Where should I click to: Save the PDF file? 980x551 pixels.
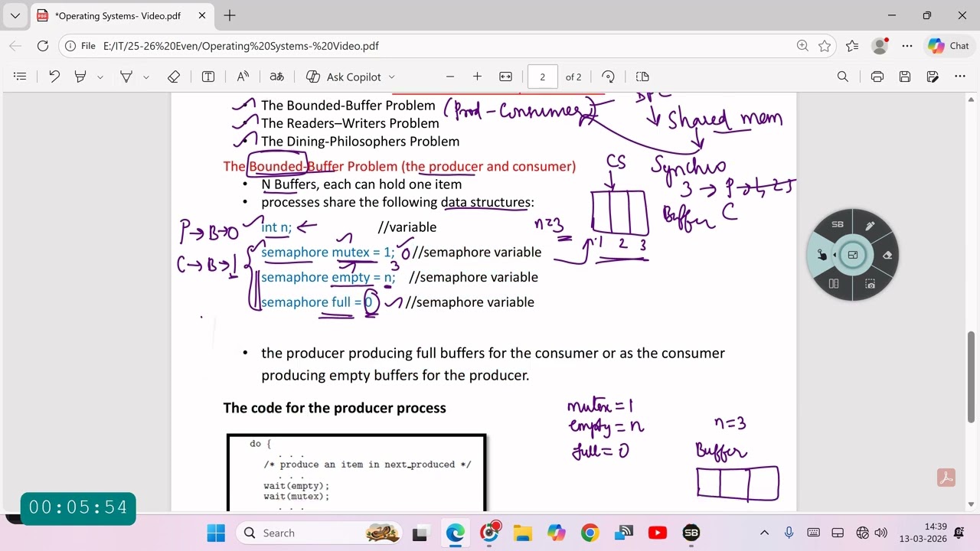point(905,77)
